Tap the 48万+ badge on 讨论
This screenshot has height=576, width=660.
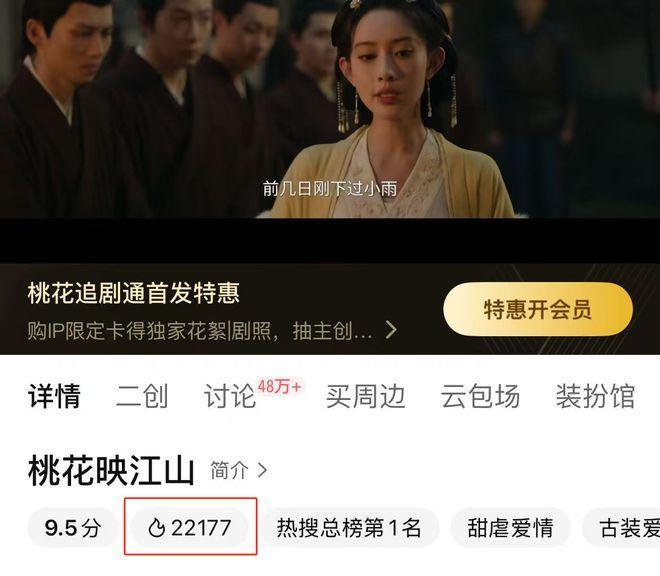tap(280, 386)
